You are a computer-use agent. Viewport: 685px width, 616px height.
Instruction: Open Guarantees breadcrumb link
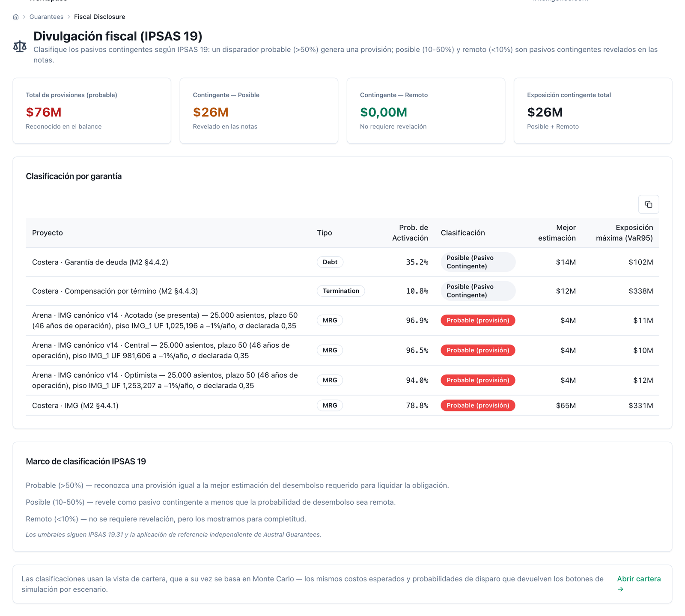pos(46,17)
